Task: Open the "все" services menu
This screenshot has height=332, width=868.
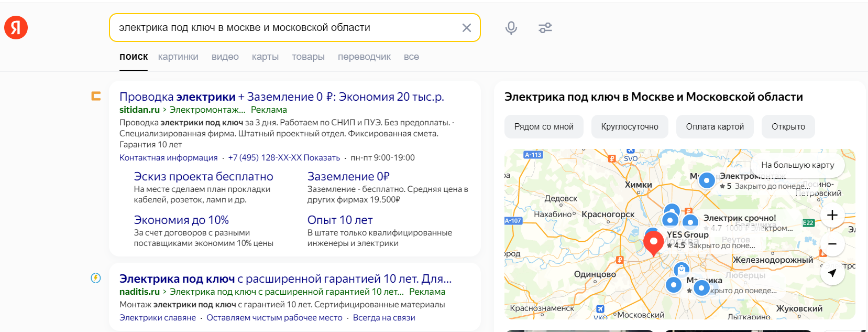Action: point(411,57)
